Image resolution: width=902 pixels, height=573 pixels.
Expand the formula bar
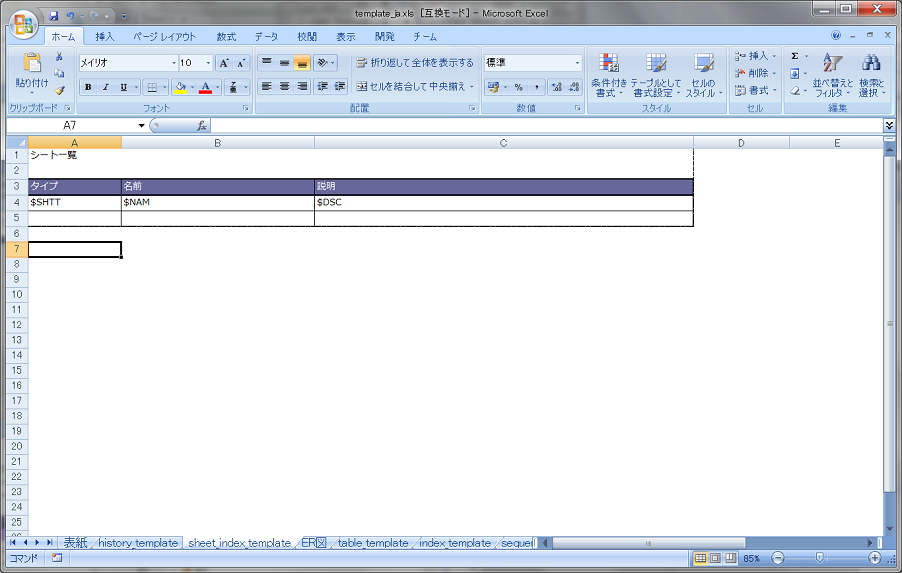click(889, 125)
